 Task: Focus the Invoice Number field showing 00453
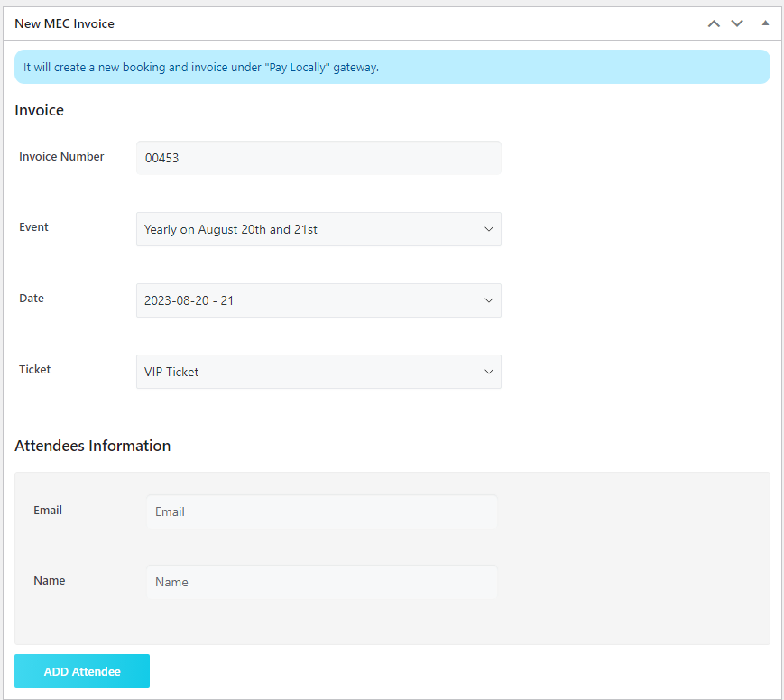(x=318, y=158)
